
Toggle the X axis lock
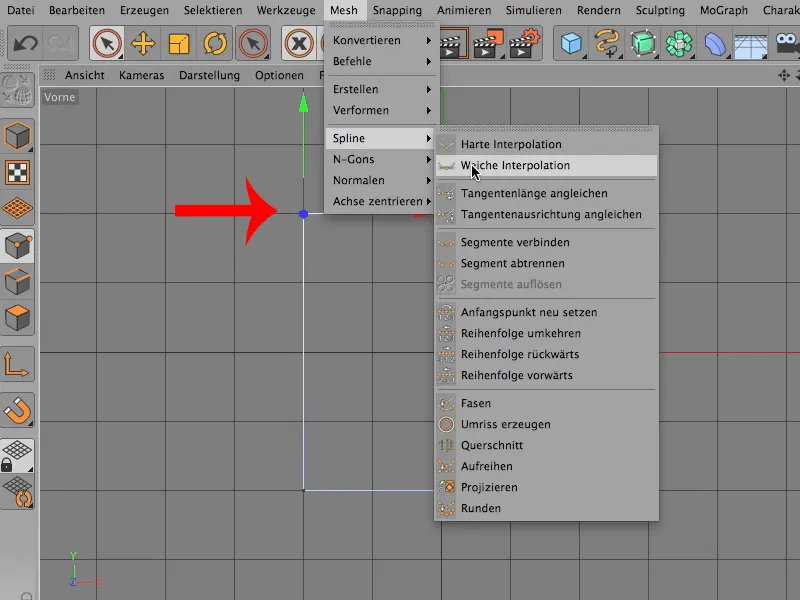point(299,44)
